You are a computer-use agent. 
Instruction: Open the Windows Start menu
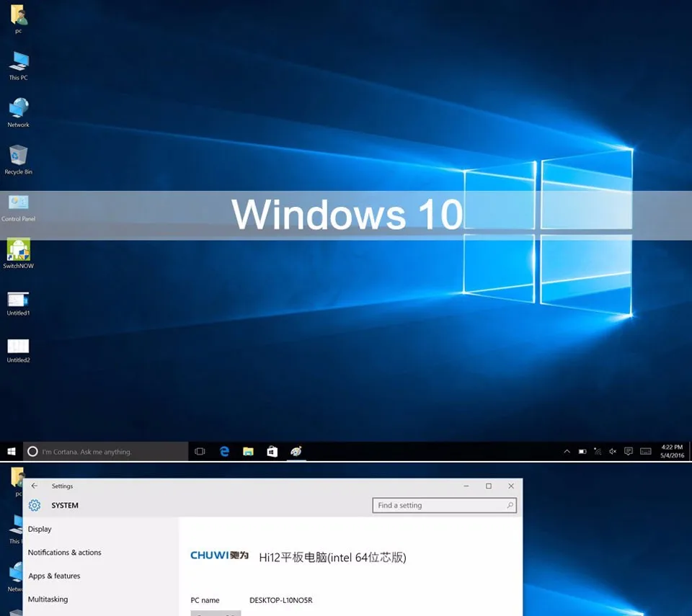click(x=12, y=452)
